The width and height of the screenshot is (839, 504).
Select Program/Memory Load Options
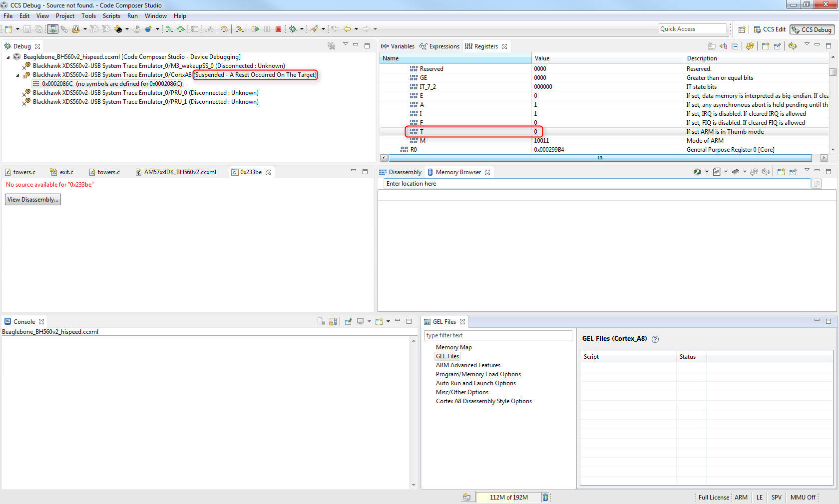pyautogui.click(x=478, y=374)
